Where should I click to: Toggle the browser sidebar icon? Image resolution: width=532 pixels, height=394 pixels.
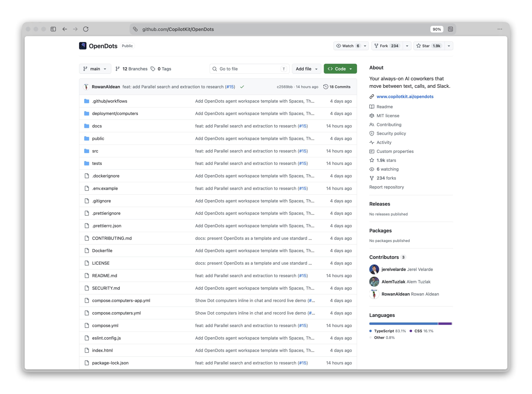click(53, 29)
